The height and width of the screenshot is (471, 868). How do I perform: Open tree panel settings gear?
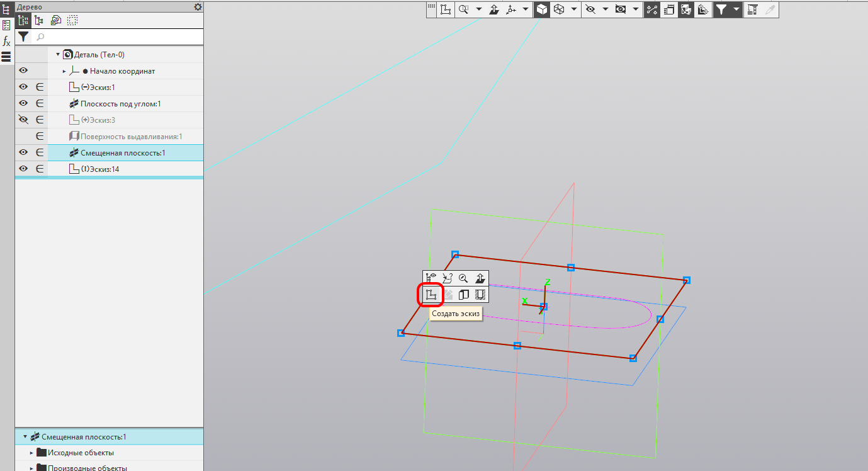click(198, 6)
